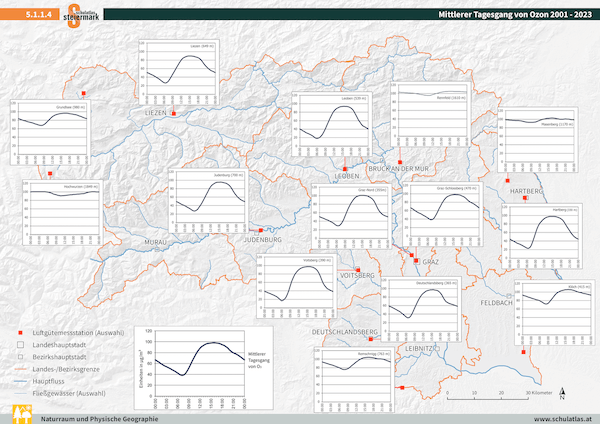Click the red station marker at Deutschlandsberg
This screenshot has width=600, height=424.
pos(370,339)
